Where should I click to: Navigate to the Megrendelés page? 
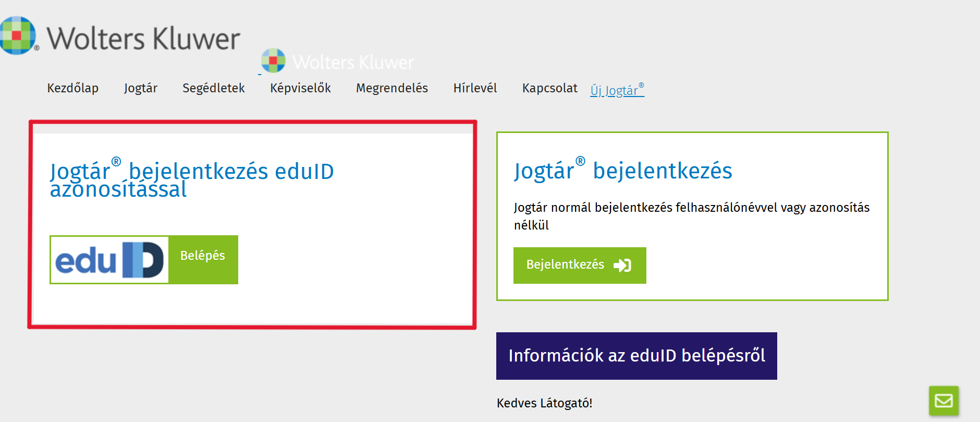pyautogui.click(x=392, y=88)
